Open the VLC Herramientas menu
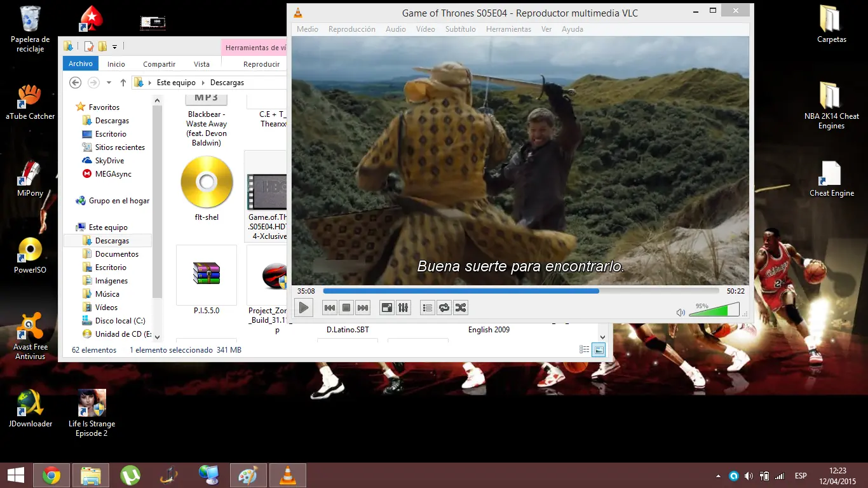This screenshot has height=488, width=868. point(508,29)
